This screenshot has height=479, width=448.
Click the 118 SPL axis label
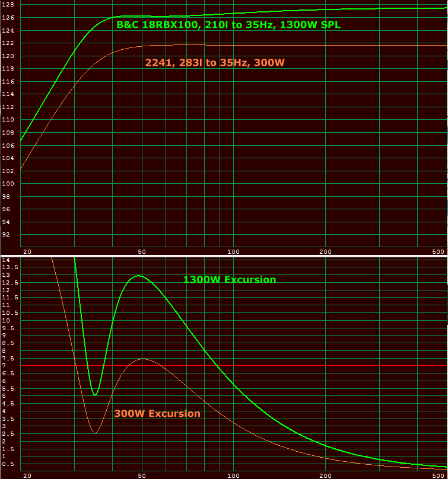click(8, 68)
